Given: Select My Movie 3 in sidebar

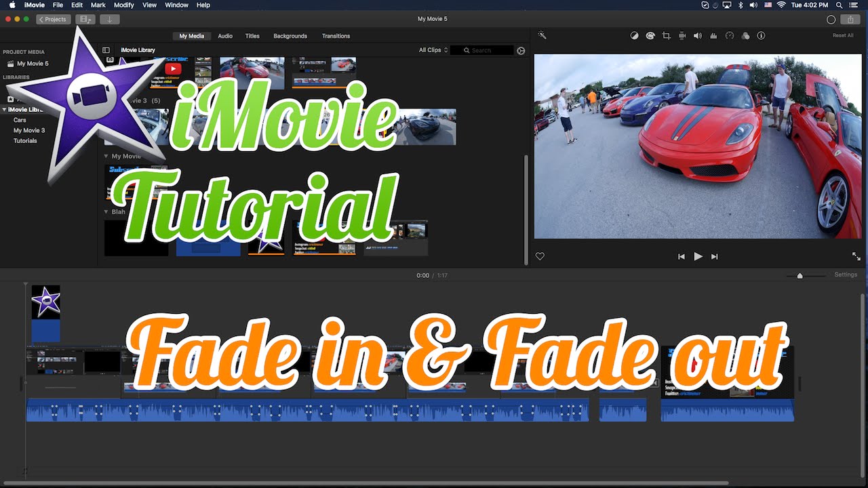Looking at the screenshot, I should coord(29,130).
